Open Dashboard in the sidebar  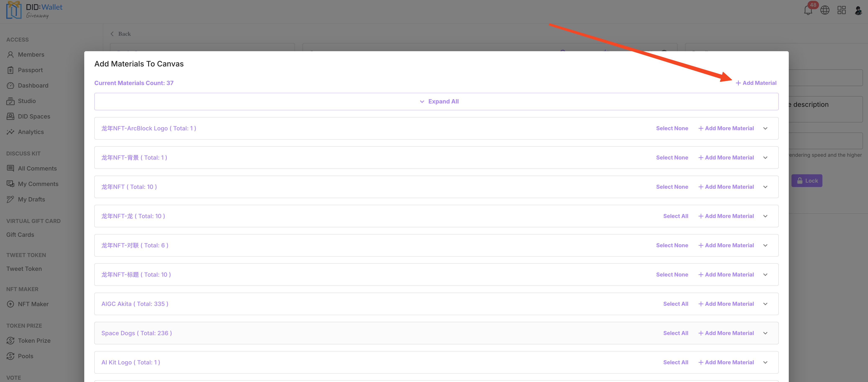click(33, 85)
